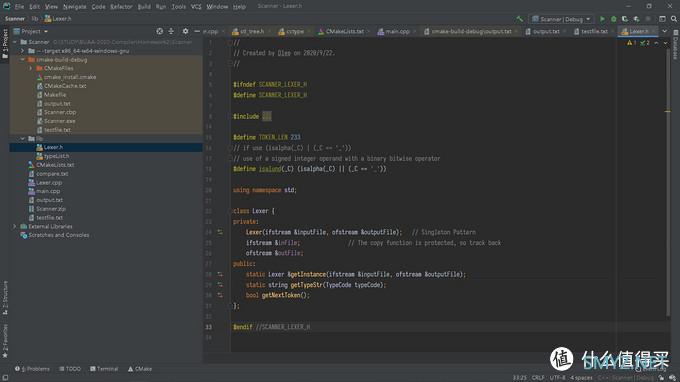Select Scanner.exe in cmake-build-debug folder
This screenshot has width=680, height=382.
point(59,121)
